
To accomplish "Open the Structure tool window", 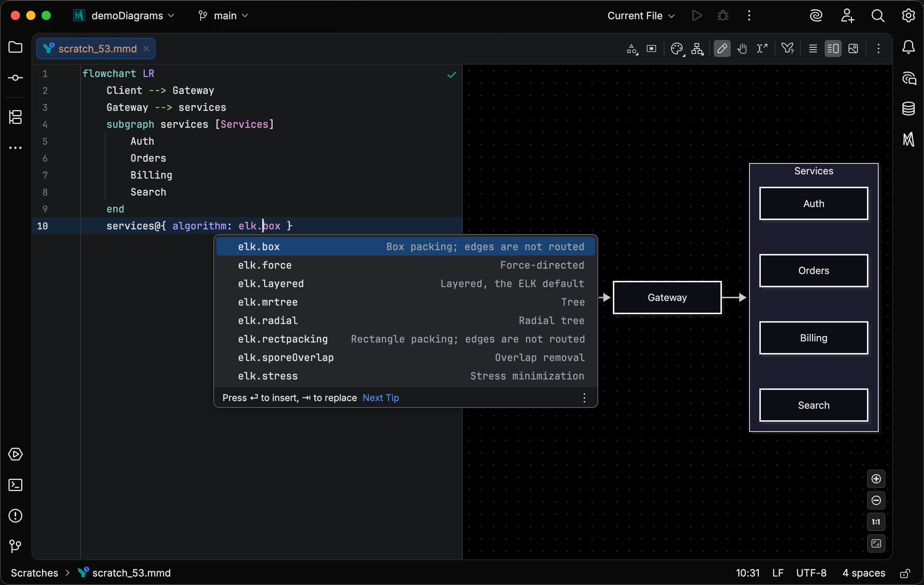I will 15,117.
